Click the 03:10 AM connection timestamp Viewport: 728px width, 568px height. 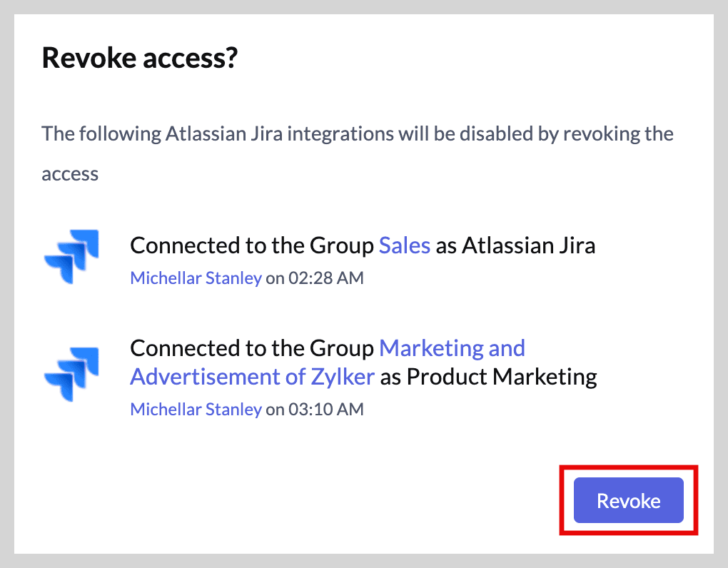325,410
